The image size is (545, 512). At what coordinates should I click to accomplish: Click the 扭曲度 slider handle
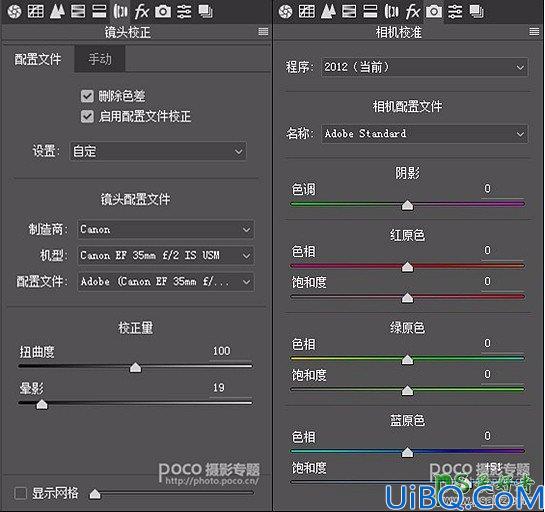[135, 367]
